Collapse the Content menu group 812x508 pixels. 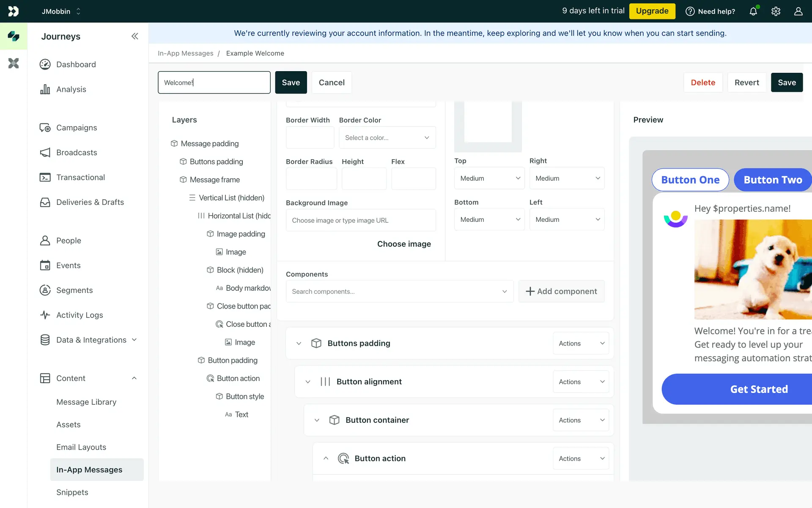tap(134, 378)
